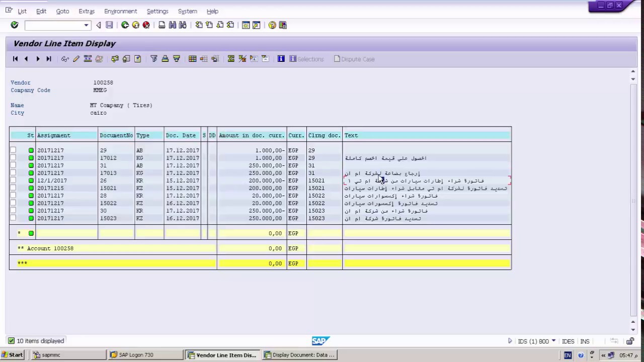Open the Edit menu

41,11
